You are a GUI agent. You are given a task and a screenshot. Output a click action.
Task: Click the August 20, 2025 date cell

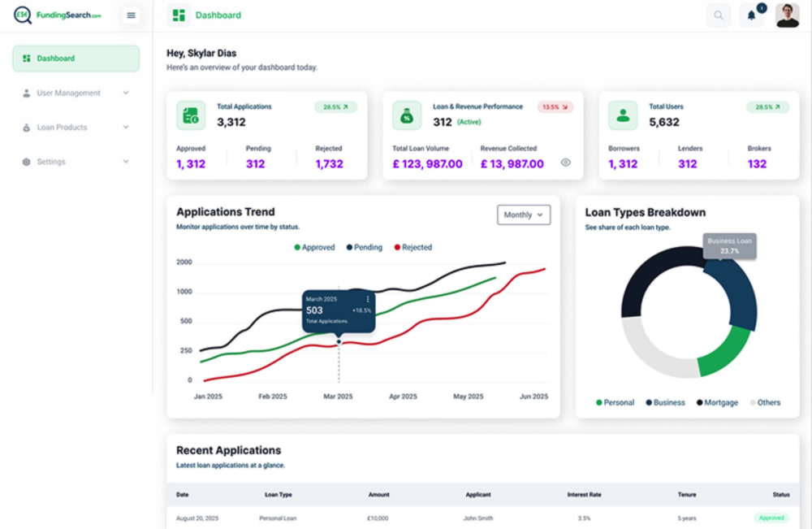pos(197,518)
